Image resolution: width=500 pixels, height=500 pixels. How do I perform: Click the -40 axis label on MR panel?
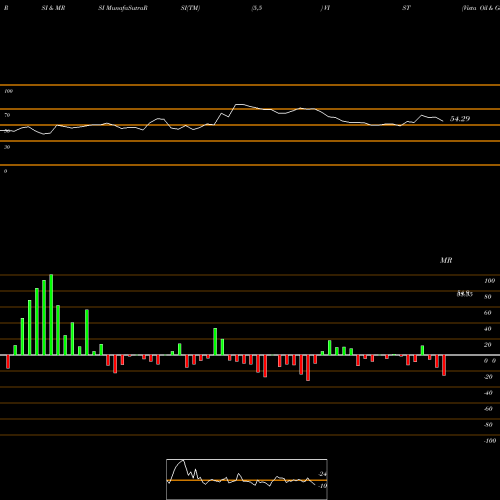tap(488, 393)
